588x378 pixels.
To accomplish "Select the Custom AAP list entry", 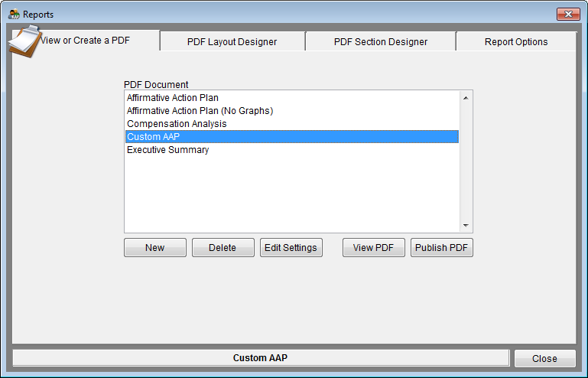I will [x=292, y=137].
